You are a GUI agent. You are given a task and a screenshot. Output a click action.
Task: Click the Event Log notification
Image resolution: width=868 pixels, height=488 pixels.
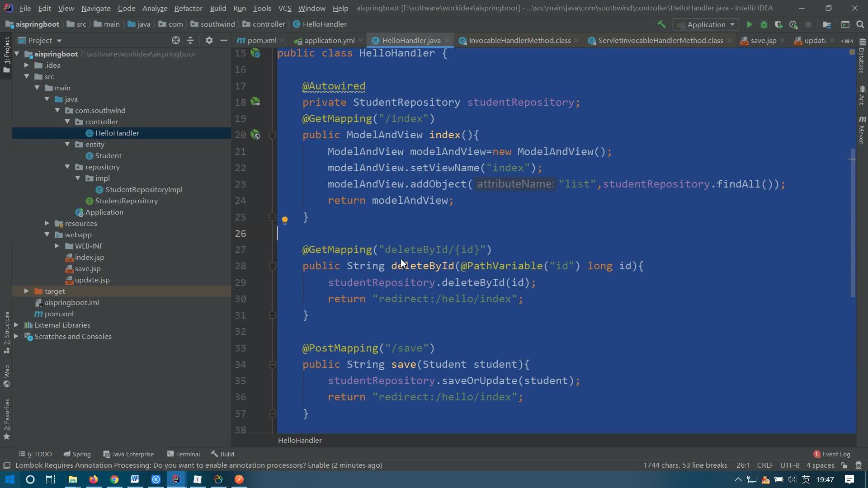click(832, 454)
